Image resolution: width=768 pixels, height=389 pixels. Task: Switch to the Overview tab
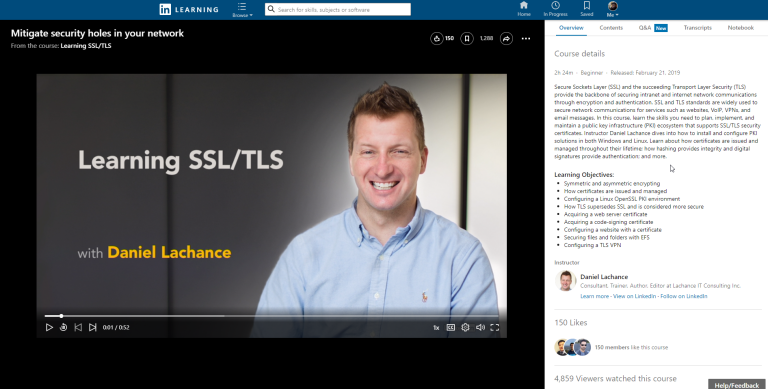(571, 28)
